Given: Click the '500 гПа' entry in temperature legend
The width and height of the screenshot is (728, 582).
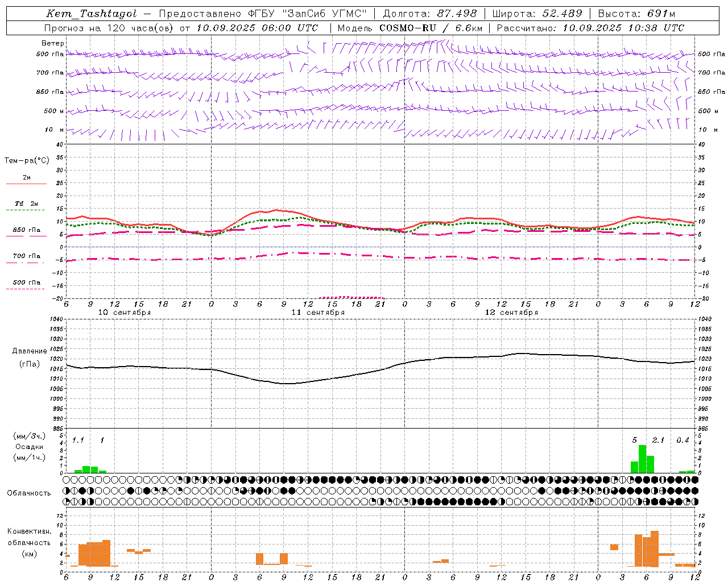Looking at the screenshot, I should pyautogui.click(x=26, y=282).
